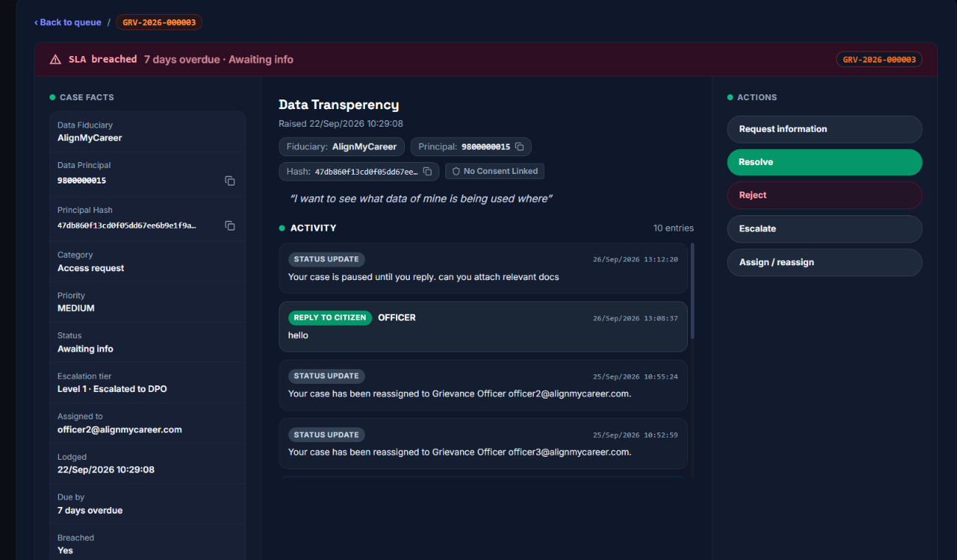Click the activity list scrollbar
The height and width of the screenshot is (560, 957).
[692, 291]
